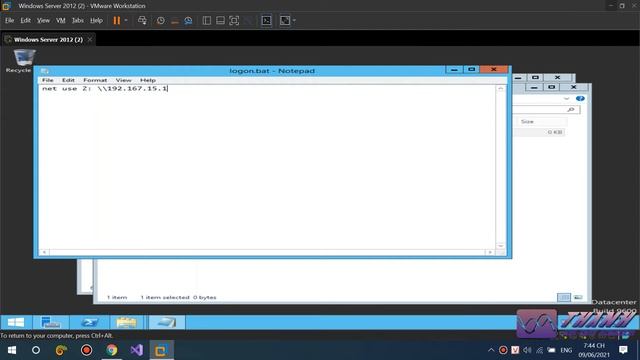Open the console view icon in the VMware toolbar

(266, 20)
